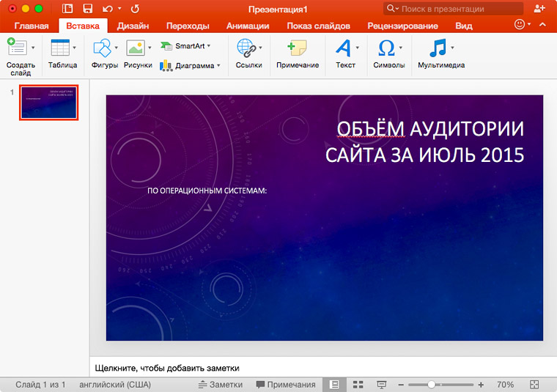Select slide 1 thumbnail in sidebar
557x392 pixels.
[49, 103]
